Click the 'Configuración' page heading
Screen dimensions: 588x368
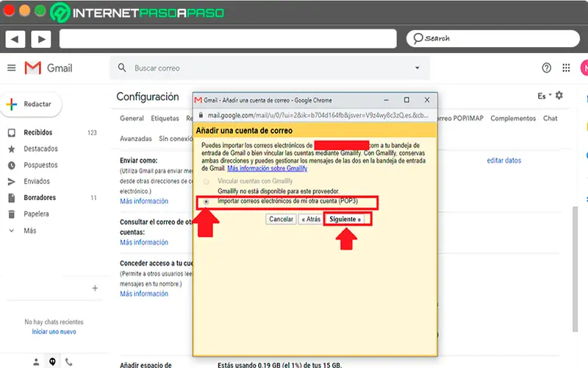tap(148, 96)
